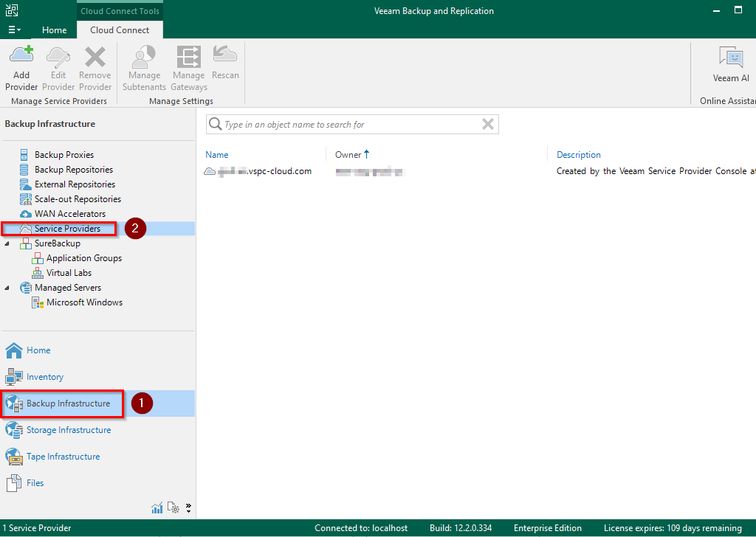Click the search magnifier icon
Viewport: 756px width, 537px height.
(215, 124)
